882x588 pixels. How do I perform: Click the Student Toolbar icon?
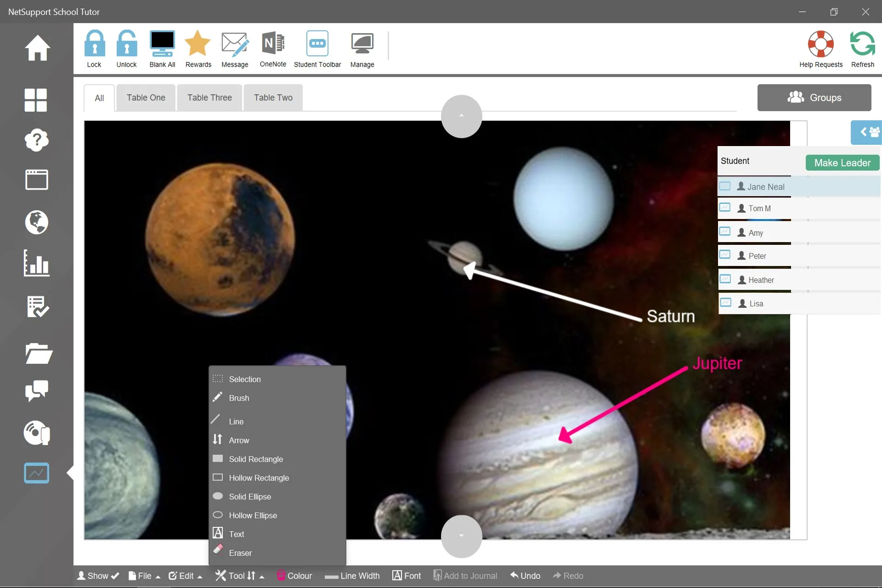pos(317,44)
